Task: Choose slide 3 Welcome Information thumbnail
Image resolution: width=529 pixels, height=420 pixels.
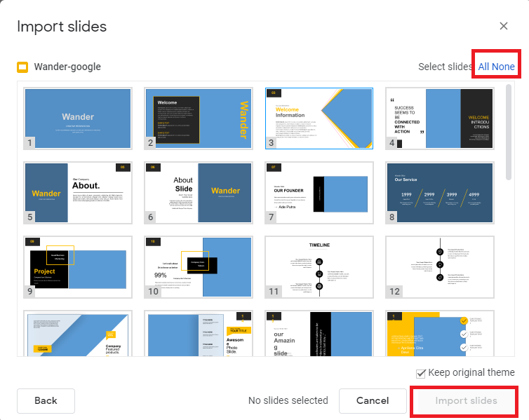Action: click(x=319, y=118)
